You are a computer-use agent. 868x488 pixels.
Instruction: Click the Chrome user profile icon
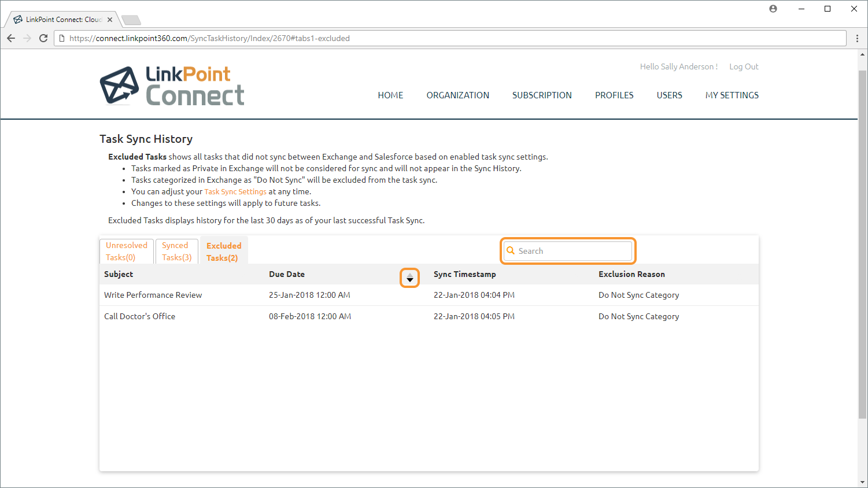click(773, 9)
